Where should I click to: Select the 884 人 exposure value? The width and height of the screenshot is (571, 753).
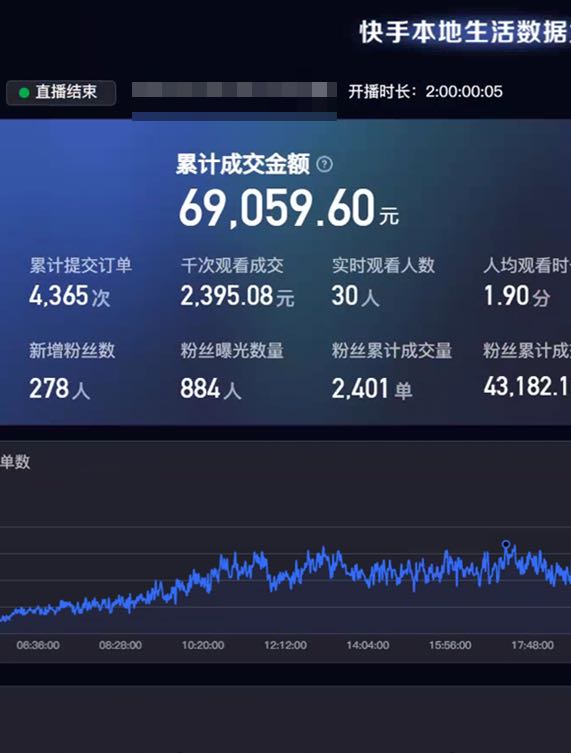(211, 389)
